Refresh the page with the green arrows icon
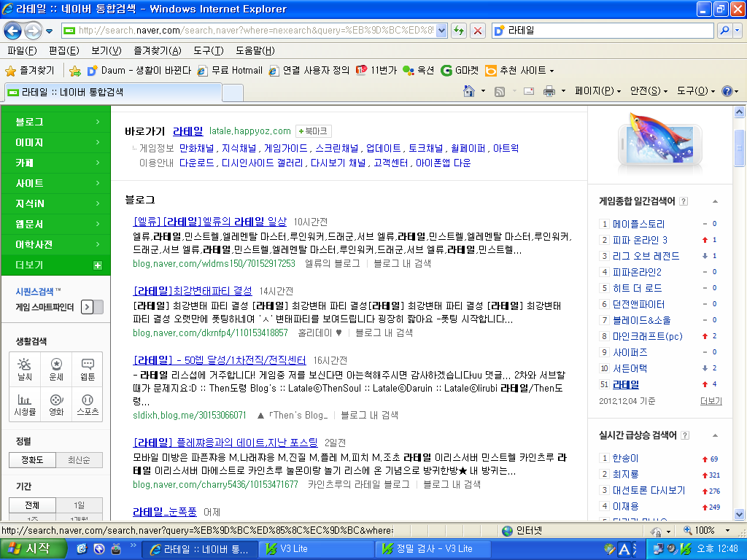Screen dimensions: 747x560 [459, 31]
